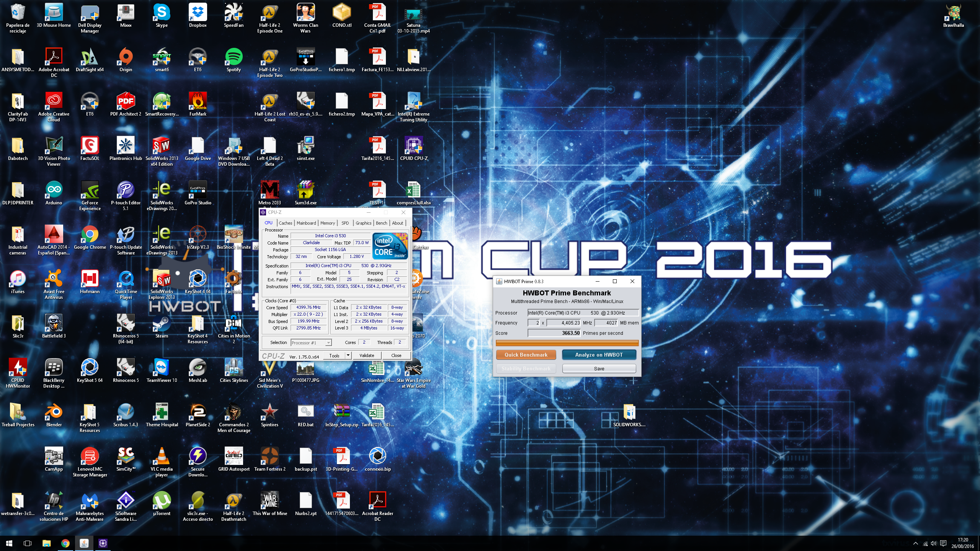The width and height of the screenshot is (980, 551).
Task: Switch to the Mainboard tab in CPU-Z
Action: click(x=306, y=223)
